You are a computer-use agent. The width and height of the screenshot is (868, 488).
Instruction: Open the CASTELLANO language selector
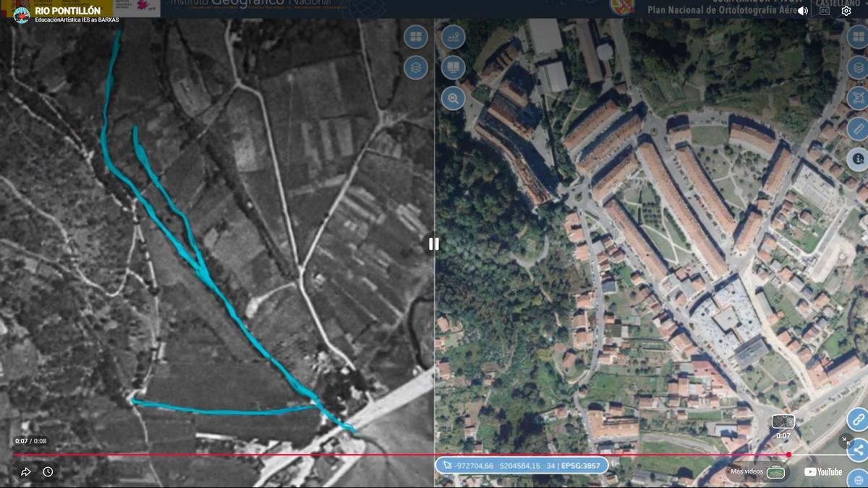(x=833, y=4)
